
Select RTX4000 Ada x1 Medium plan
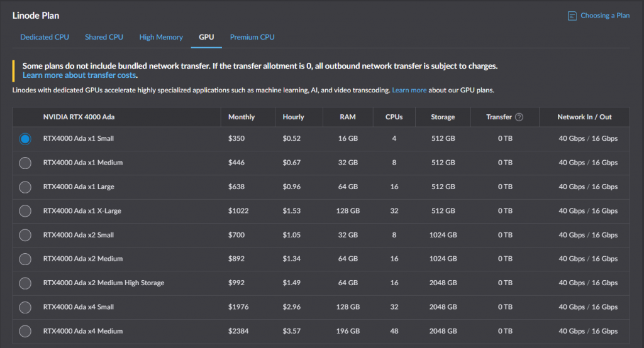25,163
